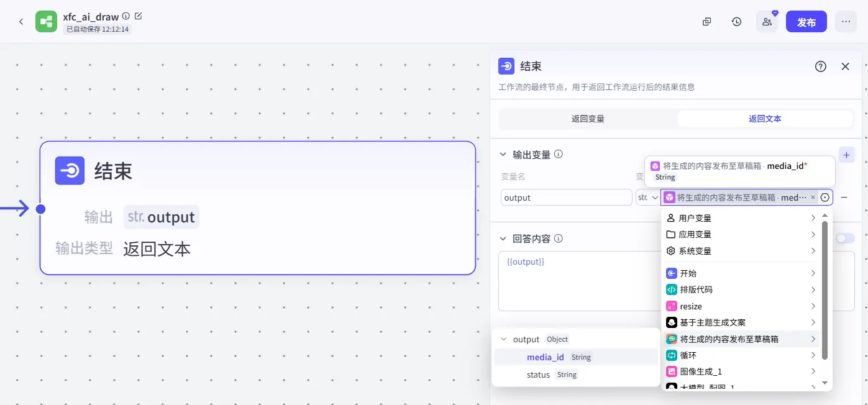
Task: Remove the output variable row
Action: click(844, 198)
